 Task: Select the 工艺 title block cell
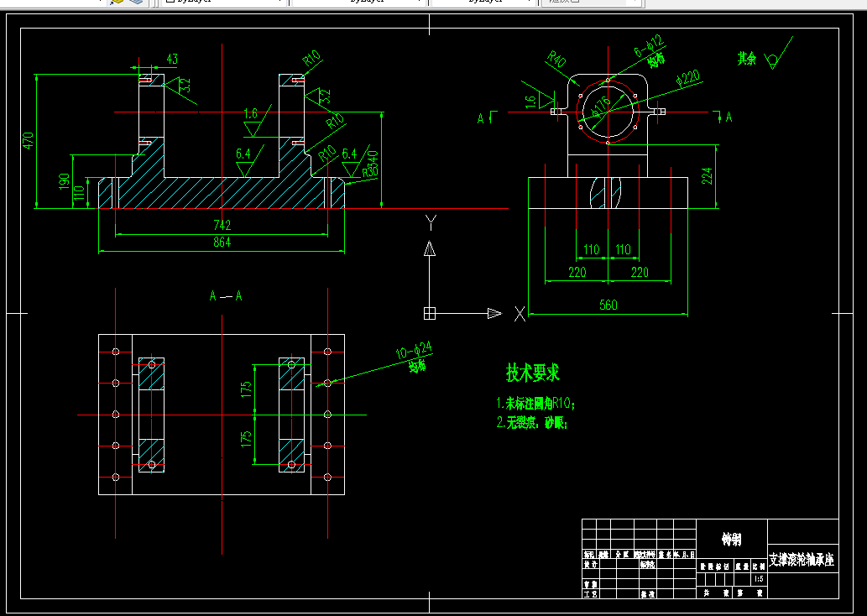(x=590, y=594)
